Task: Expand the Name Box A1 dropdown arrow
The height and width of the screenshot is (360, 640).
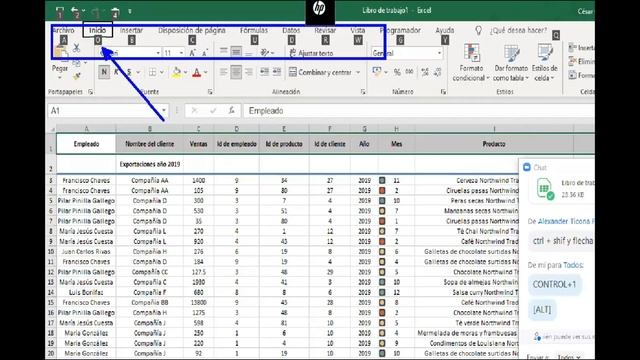Action: point(164,111)
